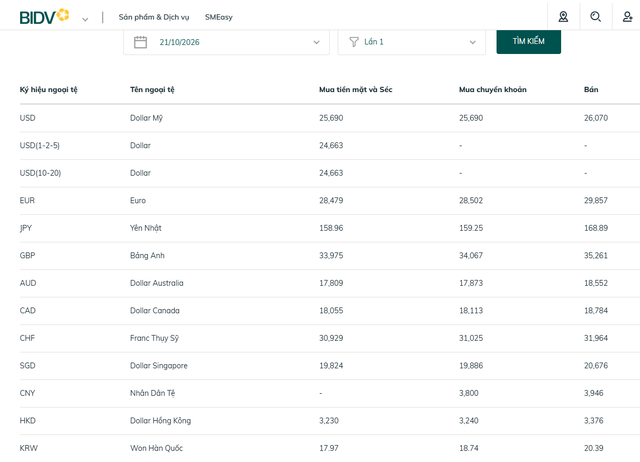Open the date dropdown showing 21/10/2026
This screenshot has width=640, height=462.
coord(227,42)
